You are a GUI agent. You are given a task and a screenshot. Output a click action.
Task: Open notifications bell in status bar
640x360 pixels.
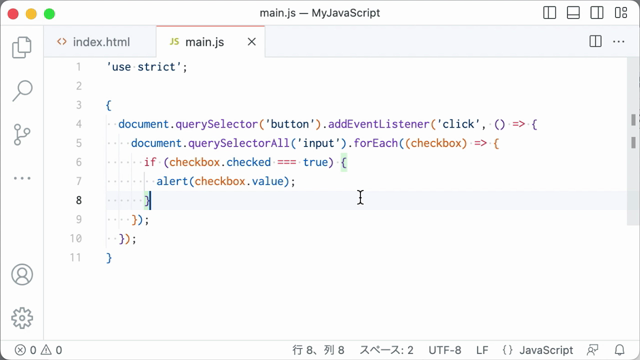620,350
